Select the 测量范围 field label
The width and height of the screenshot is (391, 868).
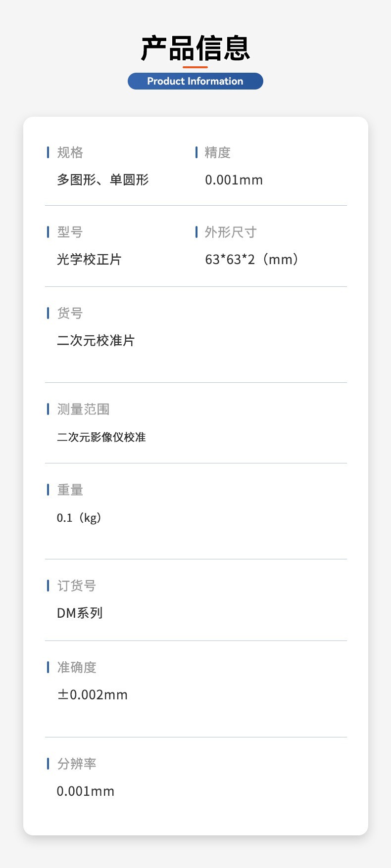[83, 409]
